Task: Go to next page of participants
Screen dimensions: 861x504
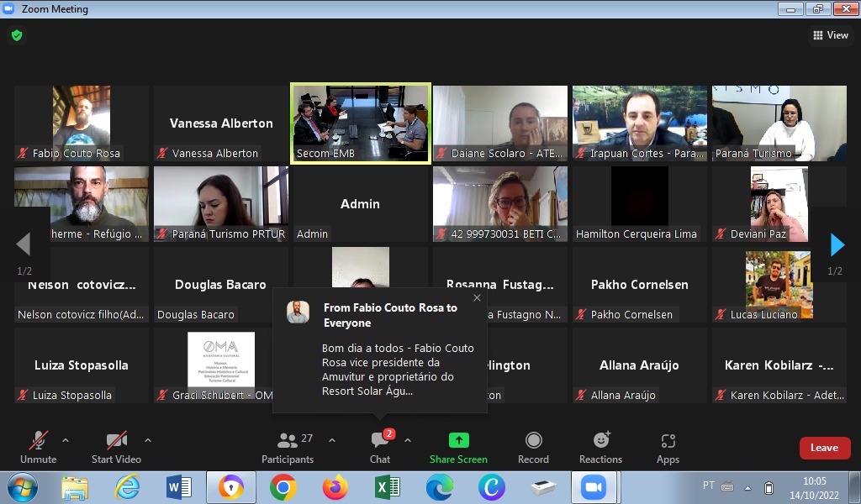Action: (x=837, y=244)
